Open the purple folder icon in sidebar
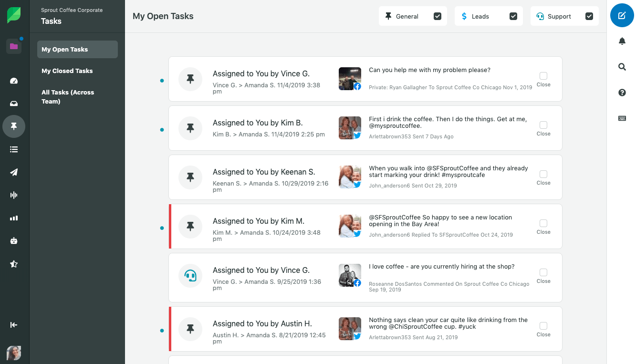This screenshot has height=364, width=636. click(x=14, y=46)
